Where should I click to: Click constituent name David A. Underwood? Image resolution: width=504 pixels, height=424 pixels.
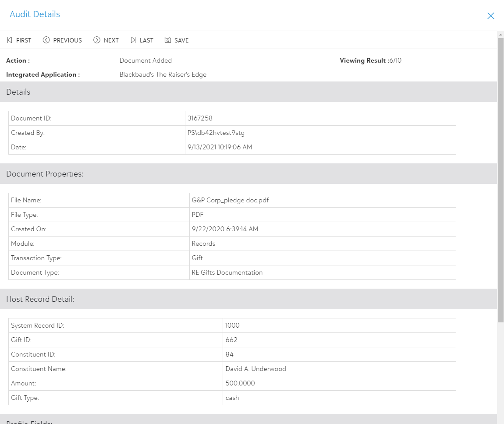pyautogui.click(x=256, y=369)
